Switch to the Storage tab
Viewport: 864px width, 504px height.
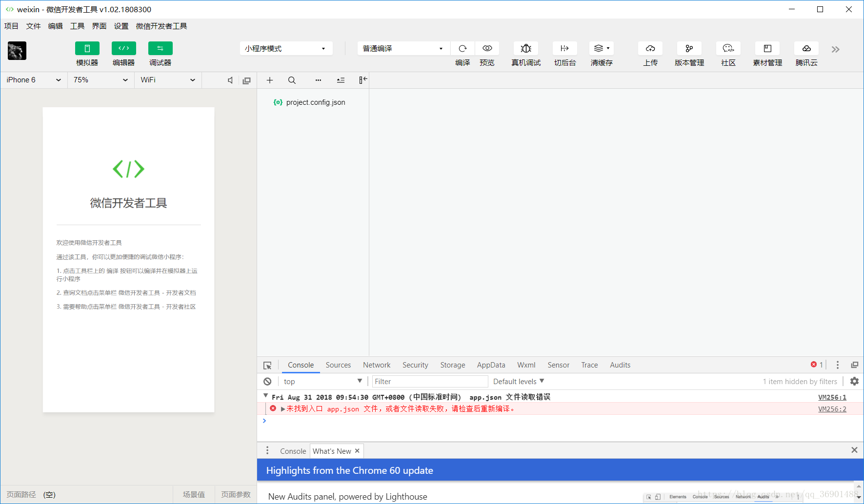453,365
